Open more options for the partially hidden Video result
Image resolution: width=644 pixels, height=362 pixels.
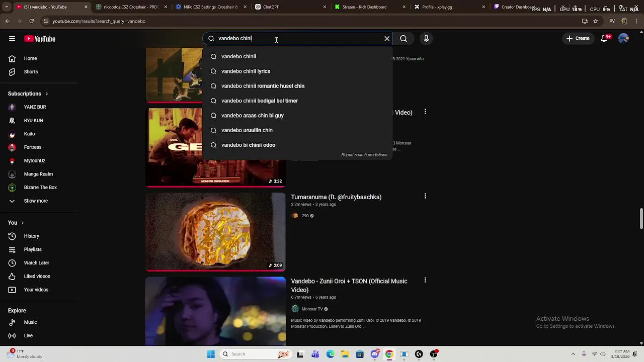[425, 112]
